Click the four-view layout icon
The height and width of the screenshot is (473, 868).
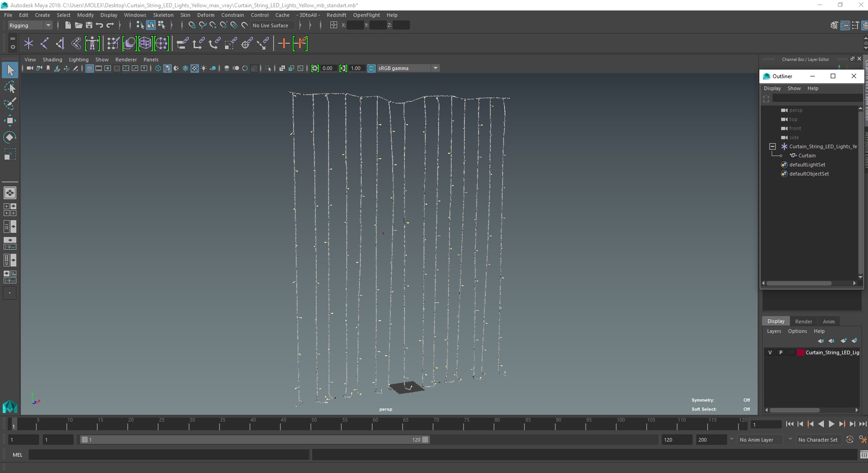pyautogui.click(x=10, y=210)
